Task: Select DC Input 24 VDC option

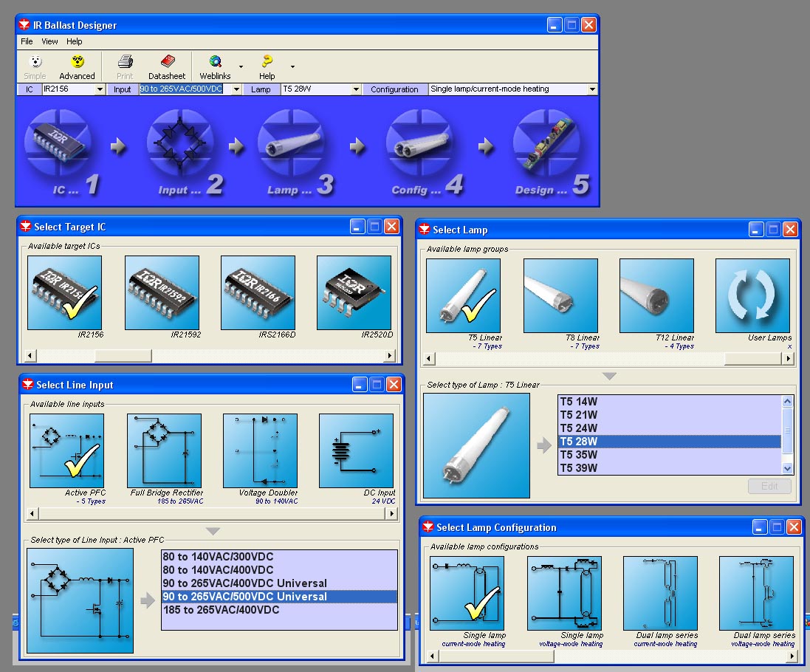Action: click(357, 450)
